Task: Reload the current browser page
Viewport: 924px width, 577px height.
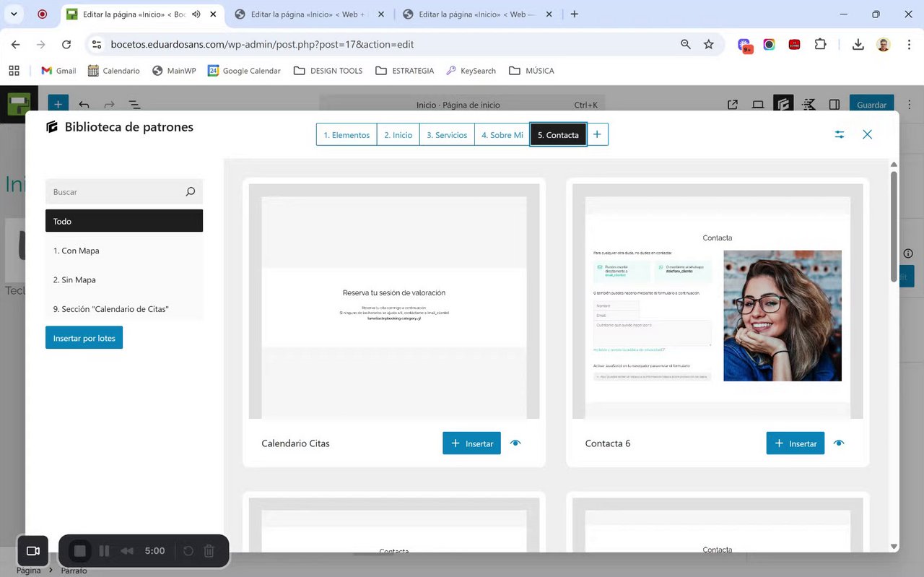Action: pyautogui.click(x=66, y=45)
